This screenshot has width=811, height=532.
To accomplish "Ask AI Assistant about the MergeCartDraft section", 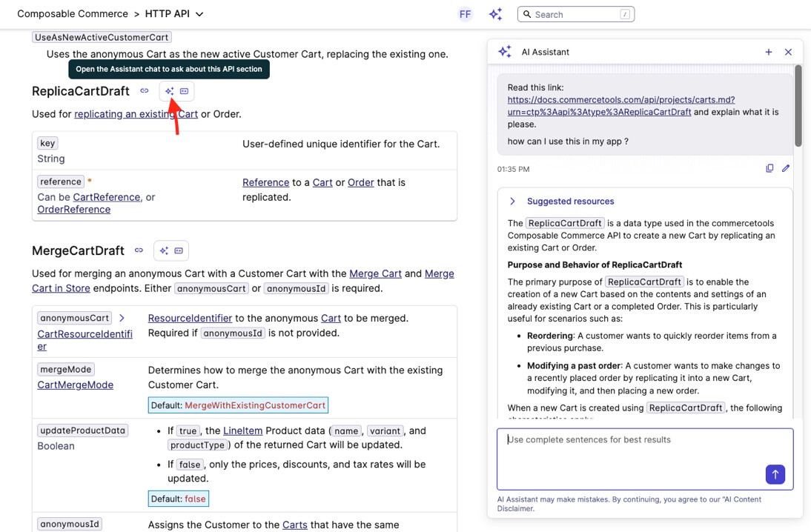I will [x=164, y=250].
